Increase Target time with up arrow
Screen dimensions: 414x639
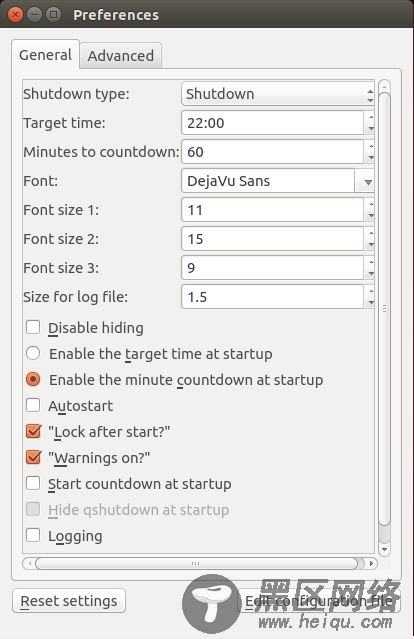click(x=370, y=117)
